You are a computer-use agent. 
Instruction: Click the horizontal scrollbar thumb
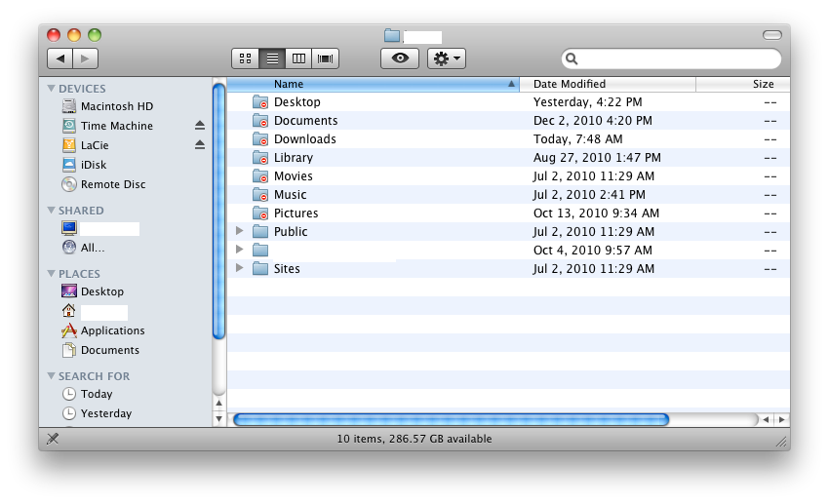coord(451,419)
